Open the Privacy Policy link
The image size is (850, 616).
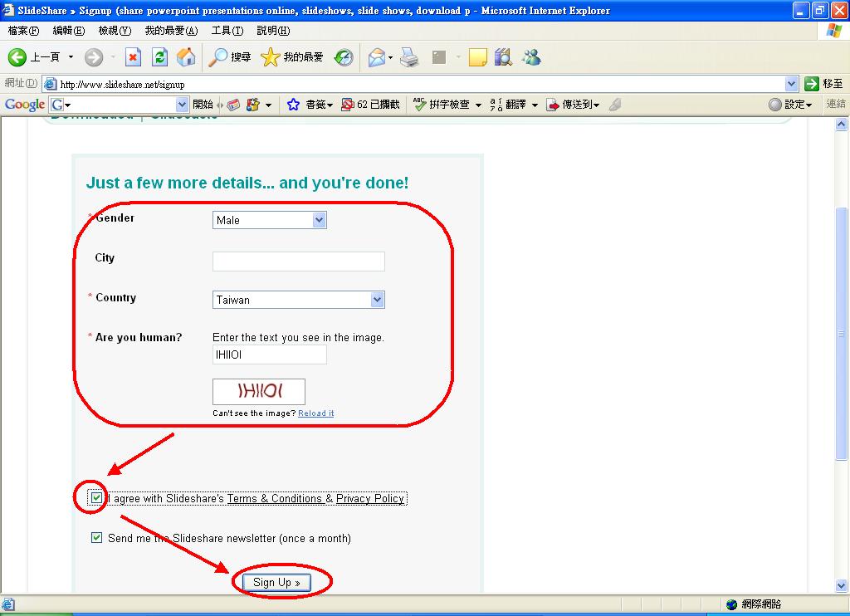(369, 498)
